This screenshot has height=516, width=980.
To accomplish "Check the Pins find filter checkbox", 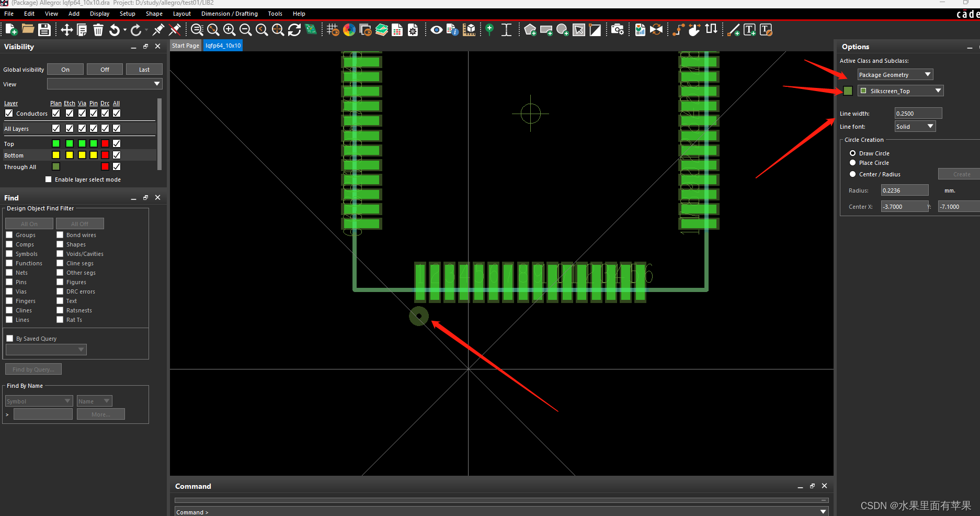I will [x=9, y=282].
